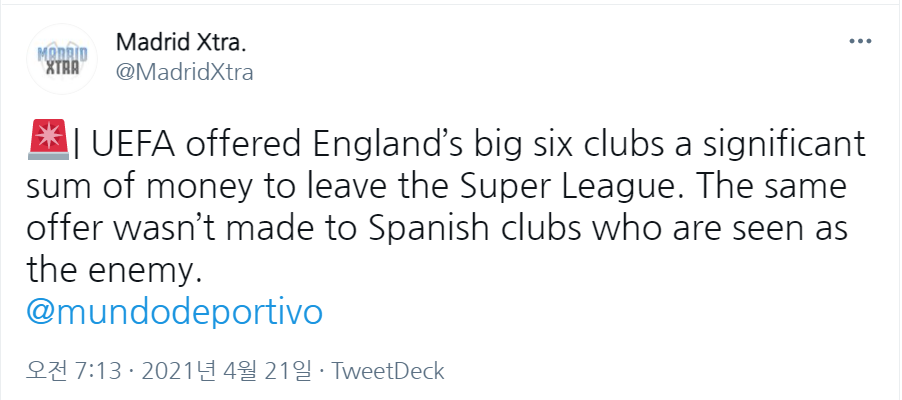Image resolution: width=902 pixels, height=400 pixels.
Task: Open the @mundodeportivo mention link
Action: pos(174,311)
